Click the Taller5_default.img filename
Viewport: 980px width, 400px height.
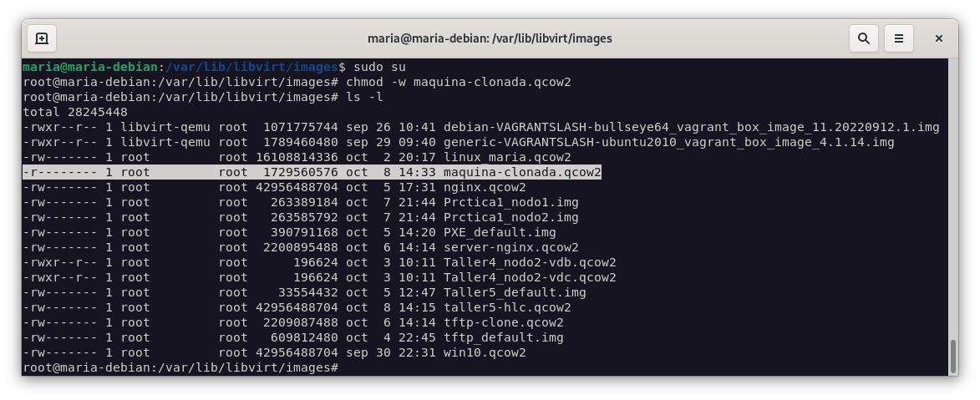(515, 292)
